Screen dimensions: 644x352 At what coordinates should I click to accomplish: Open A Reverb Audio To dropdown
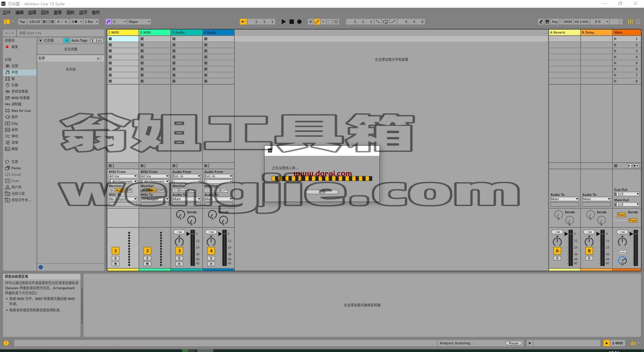click(x=565, y=199)
